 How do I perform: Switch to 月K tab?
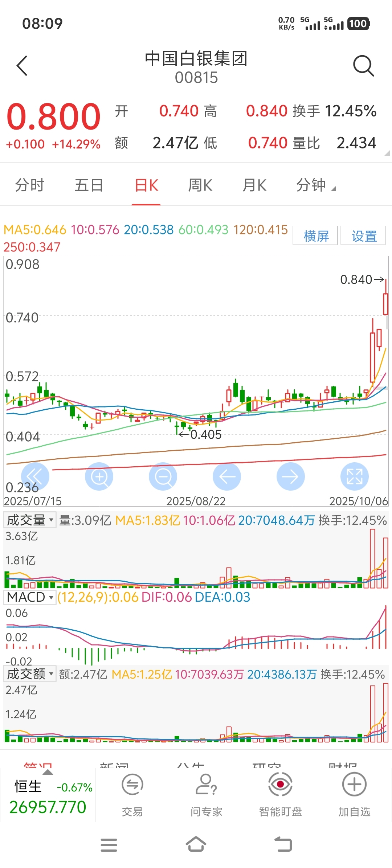pos(254,185)
